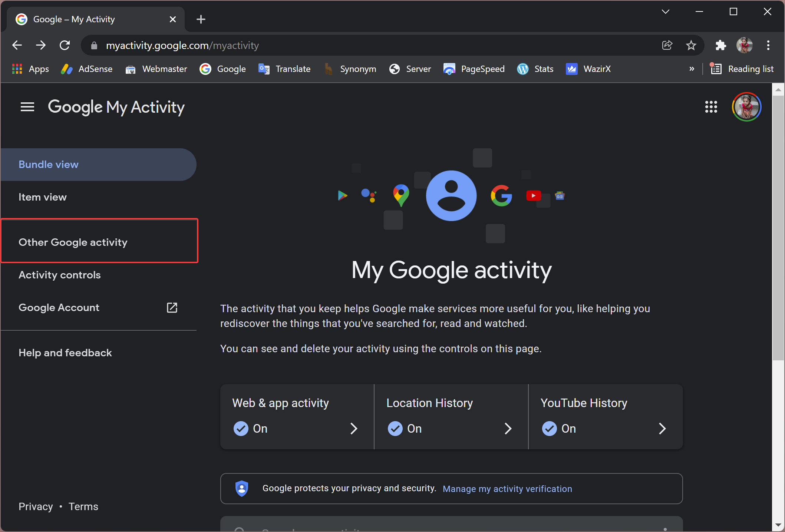Open the Server bookmark
The height and width of the screenshot is (532, 785).
(410, 69)
